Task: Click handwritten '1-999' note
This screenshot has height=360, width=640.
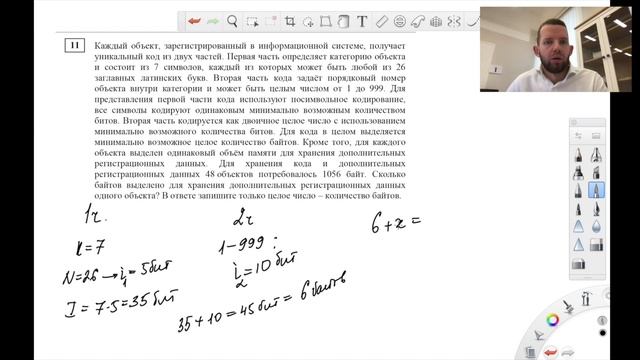Action: click(x=242, y=245)
